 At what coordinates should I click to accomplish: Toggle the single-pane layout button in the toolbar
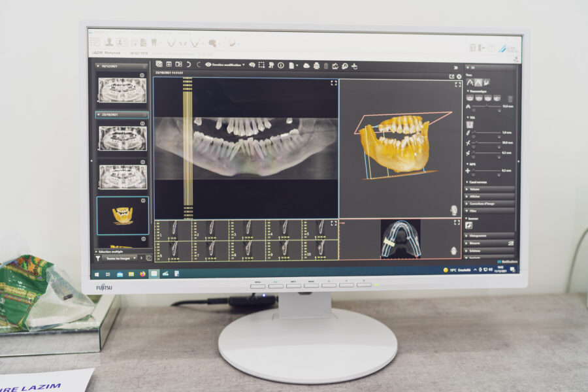tap(159, 65)
